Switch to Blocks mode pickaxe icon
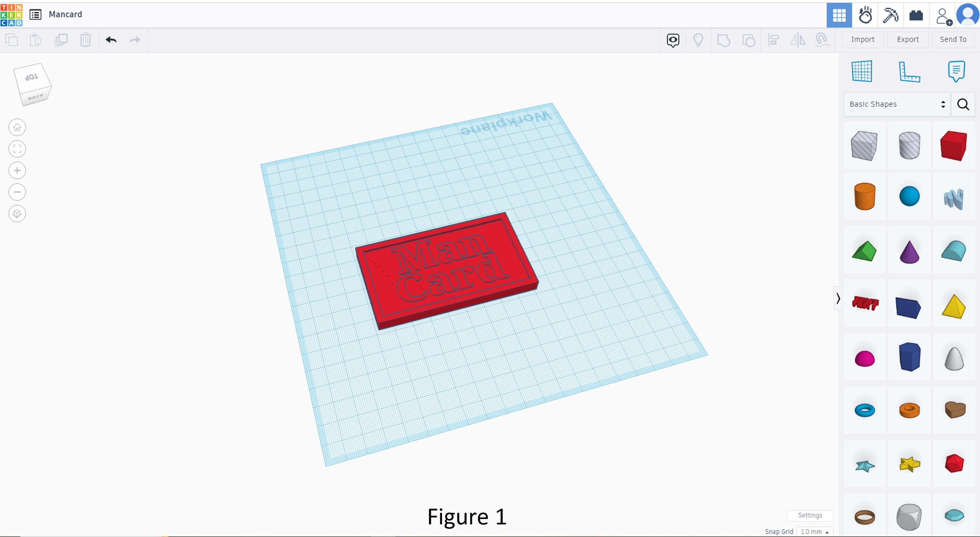The height and width of the screenshot is (537, 980). tap(890, 15)
